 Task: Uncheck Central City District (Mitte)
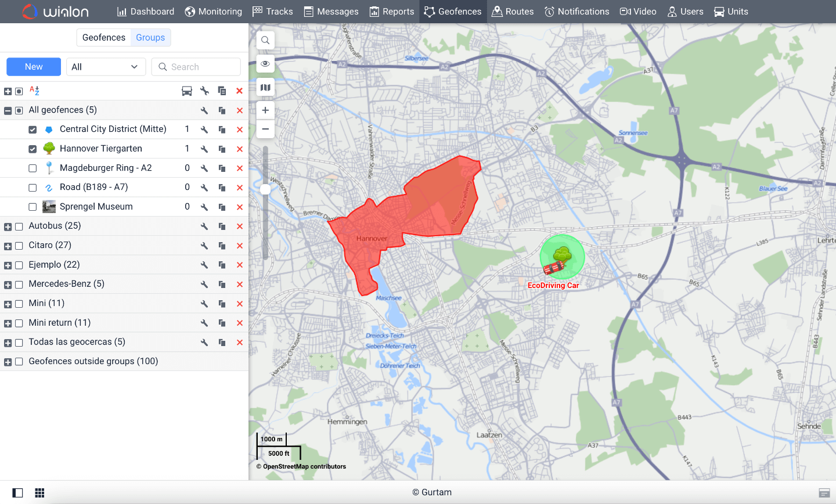point(33,129)
